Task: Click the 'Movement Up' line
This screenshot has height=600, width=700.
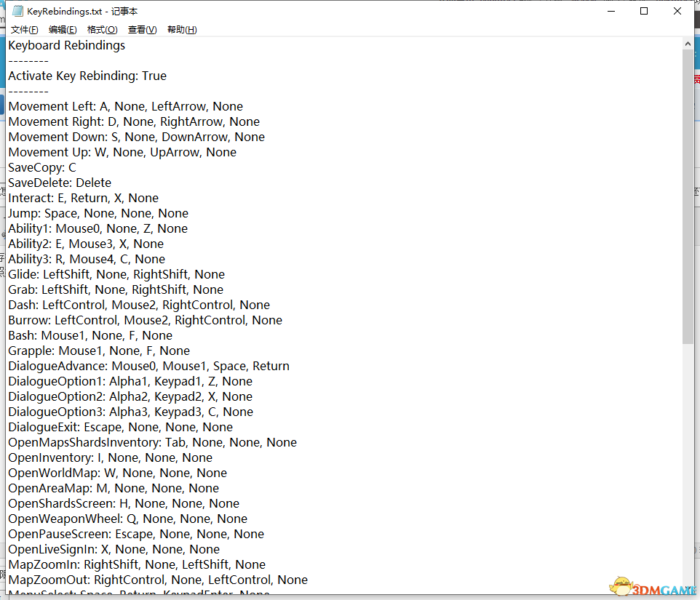Action: 122,152
